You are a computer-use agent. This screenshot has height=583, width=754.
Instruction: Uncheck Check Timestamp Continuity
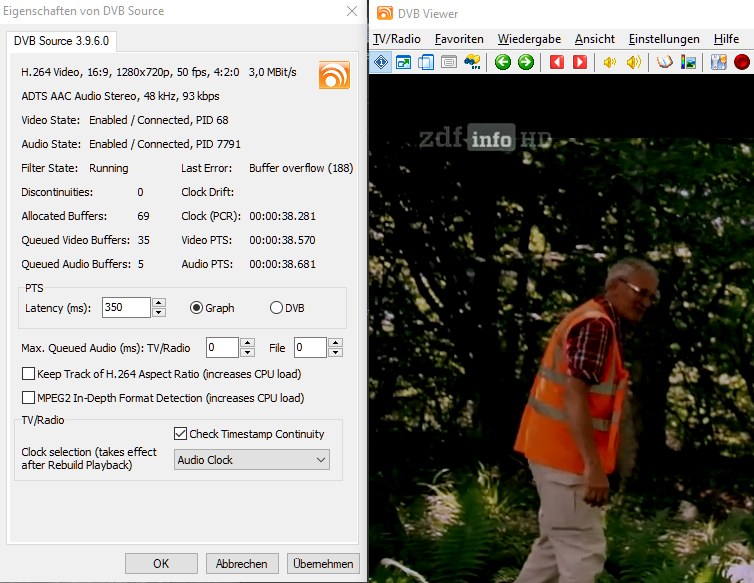180,434
